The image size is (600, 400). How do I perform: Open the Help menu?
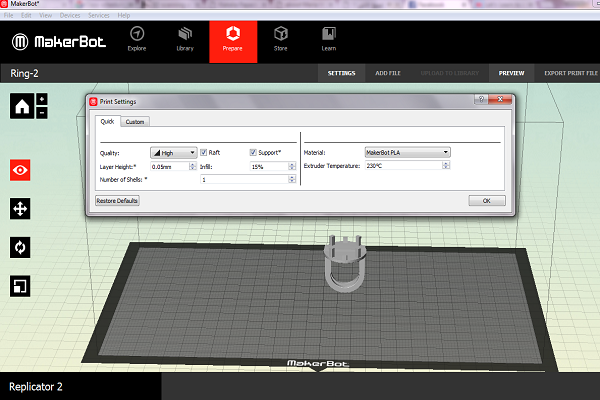click(x=124, y=15)
